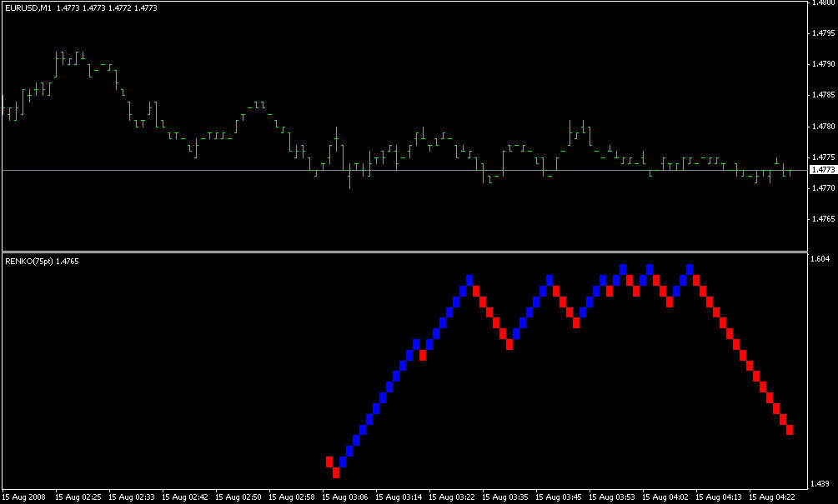Image resolution: width=838 pixels, height=504 pixels.
Task: Select the 1.604 Renko scale maximum value
Action: click(x=820, y=259)
